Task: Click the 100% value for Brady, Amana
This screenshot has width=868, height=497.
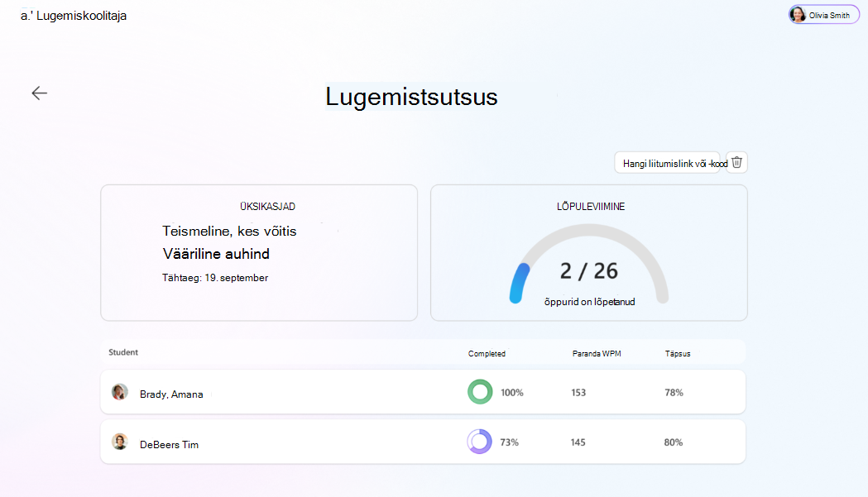Action: 512,393
